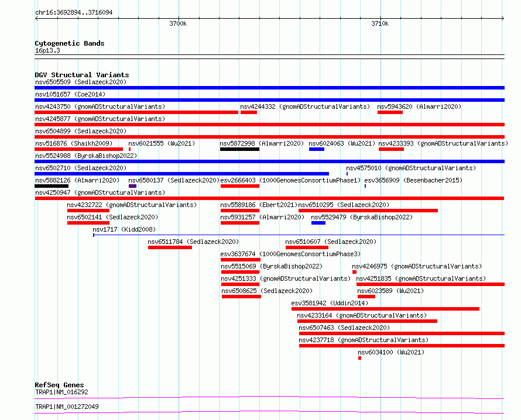This screenshot has width=521, height=420.
Task: Click nsv4250947 (gnomADStructuralVariants) text
Action: (100, 192)
